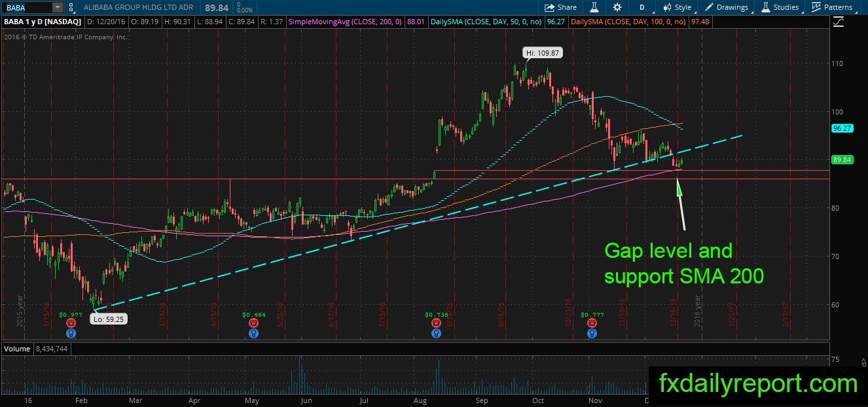Click the $0.977 earnings value
This screenshot has width=868, height=407.
tap(71, 315)
